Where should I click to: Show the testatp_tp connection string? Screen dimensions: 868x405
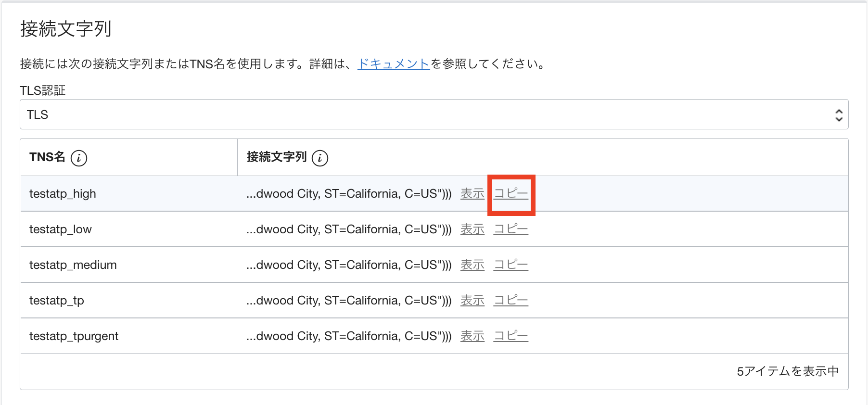pos(472,300)
